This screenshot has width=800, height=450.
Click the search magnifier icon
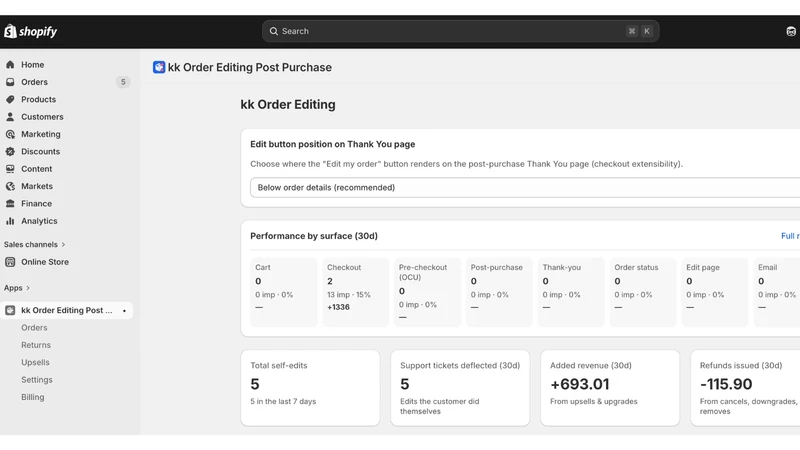[x=273, y=31]
